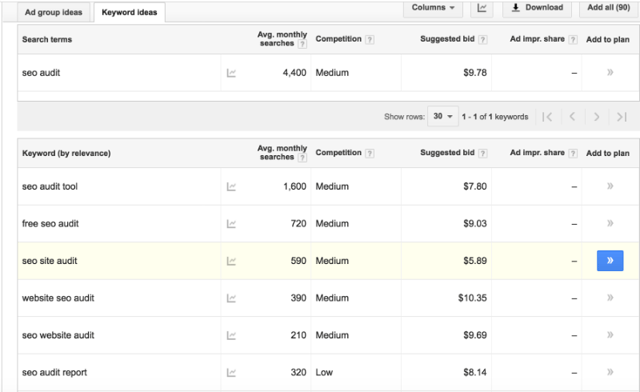The image size is (640, 392).
Task: Sort keyword table by Suggested bid header
Action: tap(447, 153)
